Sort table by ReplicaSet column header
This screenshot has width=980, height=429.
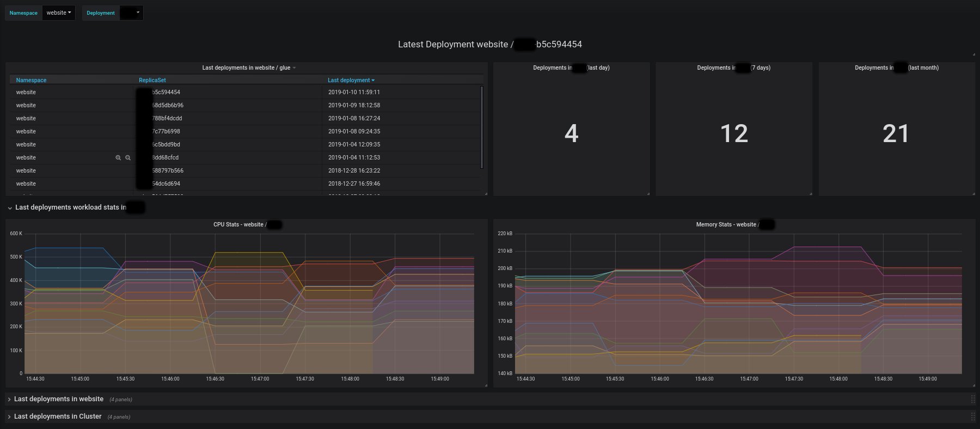[152, 81]
